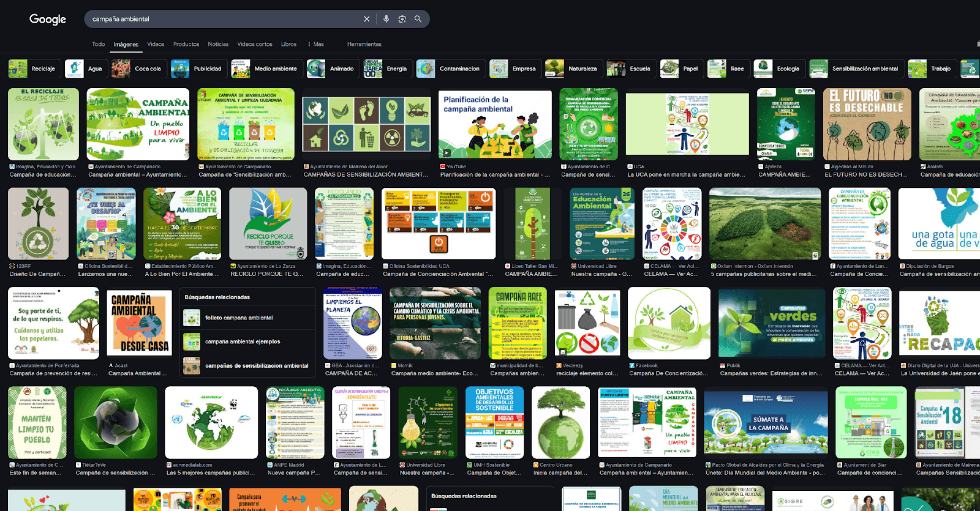Open 'La UCA pone en marcha' result link

coord(686,174)
